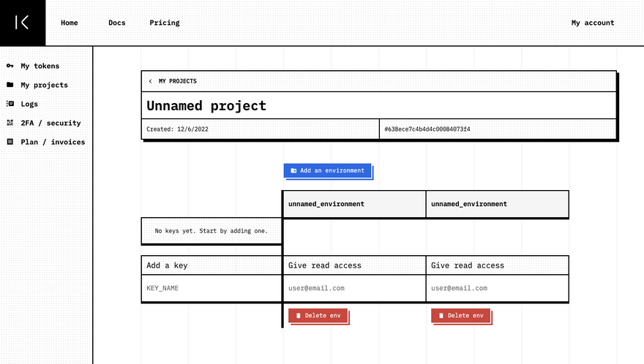
Task: Click the list icon beside Logs
Action: pyautogui.click(x=10, y=104)
